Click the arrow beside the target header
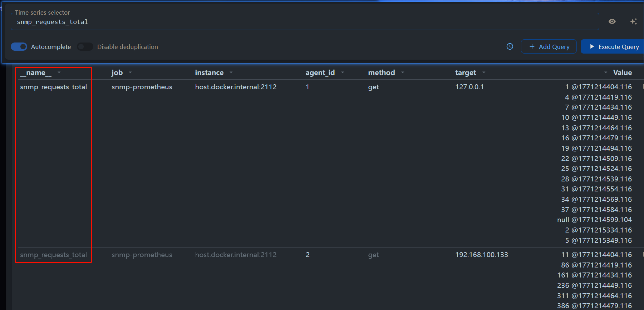 [x=484, y=72]
